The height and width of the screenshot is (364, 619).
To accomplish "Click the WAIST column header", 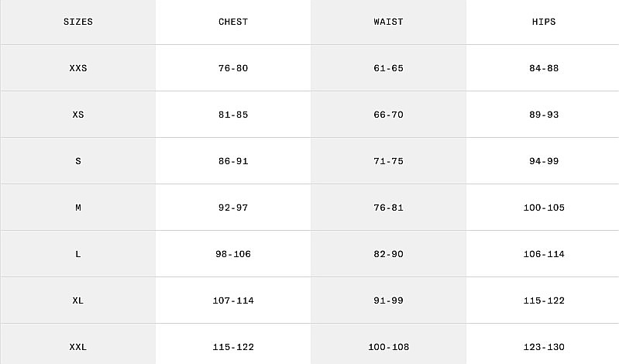I will (388, 22).
